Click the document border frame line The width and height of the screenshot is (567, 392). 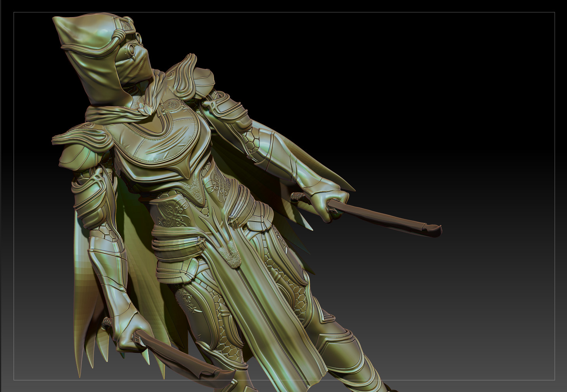[271, 12]
